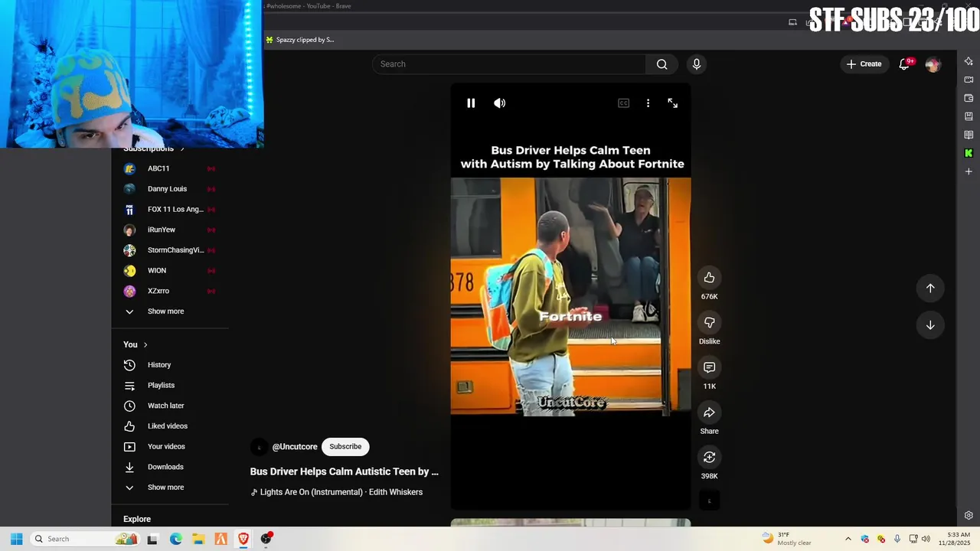This screenshot has width=980, height=551.
Task: Click the magnifier search button
Action: pos(662,64)
